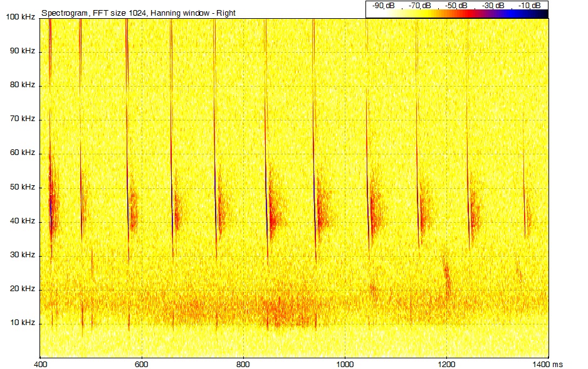Viewport: 588px width, 369px height.
Task: Click the 100 kHz axis label
Action: point(21,17)
